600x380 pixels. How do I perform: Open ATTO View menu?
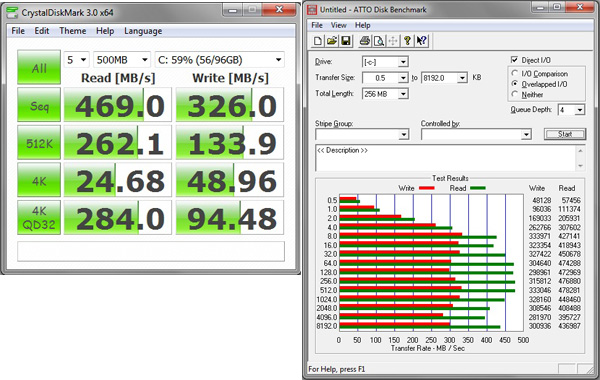[x=339, y=25]
